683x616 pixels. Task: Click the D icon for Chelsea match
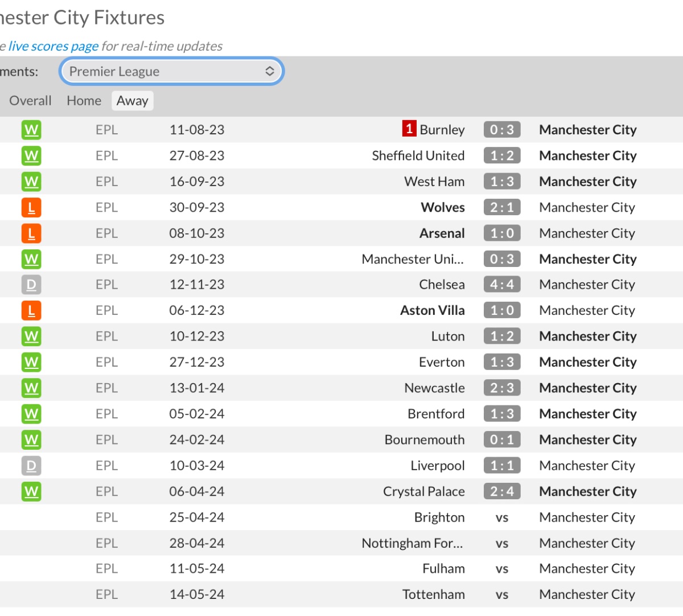click(31, 285)
